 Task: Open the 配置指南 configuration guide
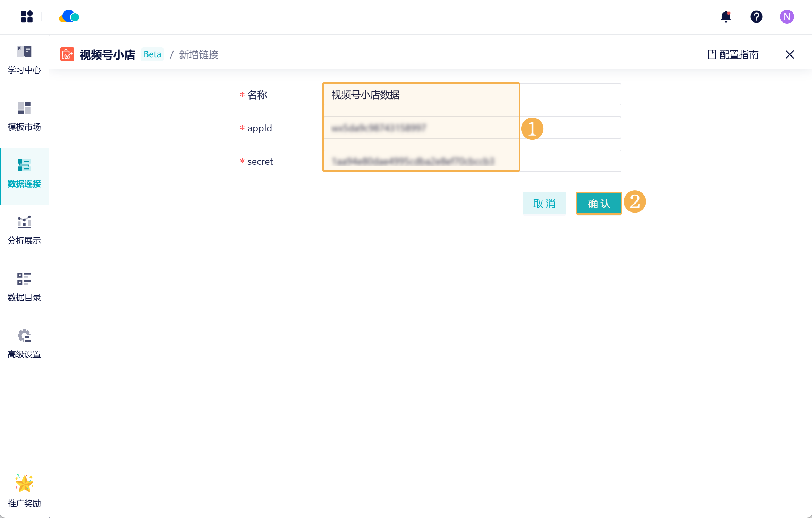click(x=738, y=54)
